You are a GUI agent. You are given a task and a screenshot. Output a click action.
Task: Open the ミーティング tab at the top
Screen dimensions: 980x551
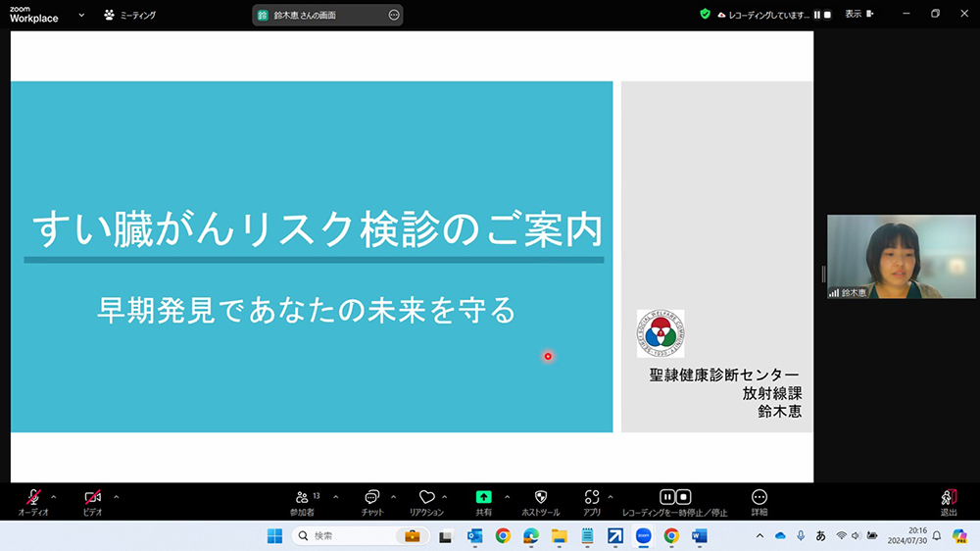[x=129, y=16]
